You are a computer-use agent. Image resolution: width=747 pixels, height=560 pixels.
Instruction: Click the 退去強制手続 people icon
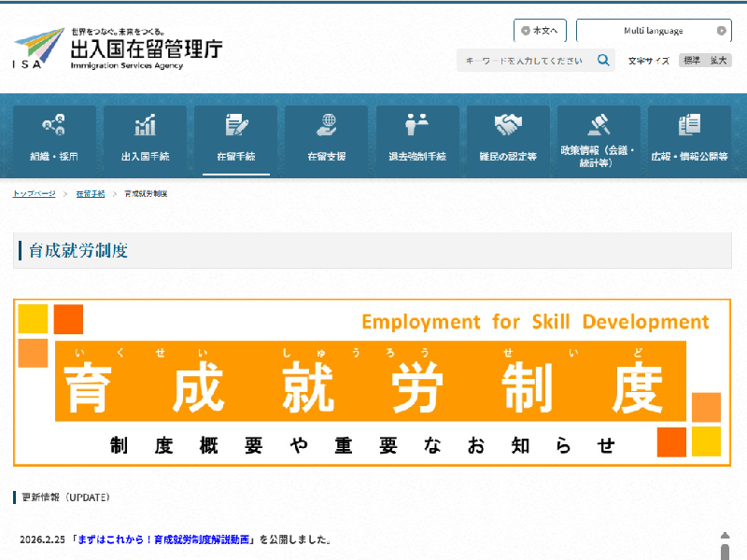417,125
